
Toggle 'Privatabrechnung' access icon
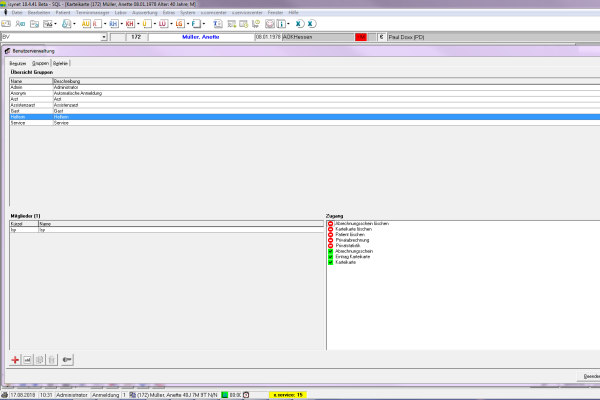pos(330,240)
